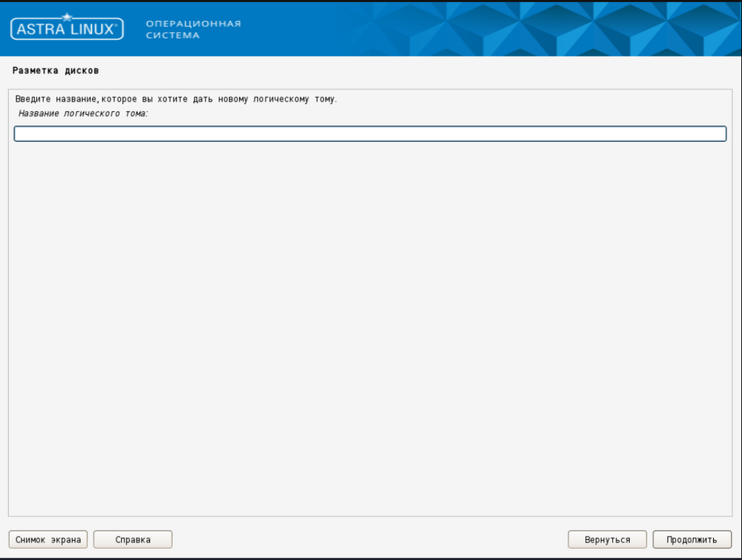742x560 pixels.
Task: Click the Разметка дисков heading
Action: pos(56,70)
